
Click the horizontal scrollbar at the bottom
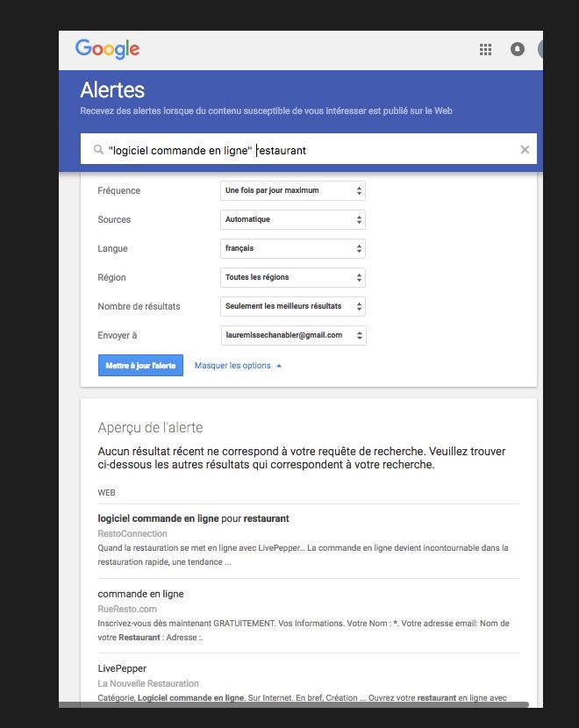[294, 705]
